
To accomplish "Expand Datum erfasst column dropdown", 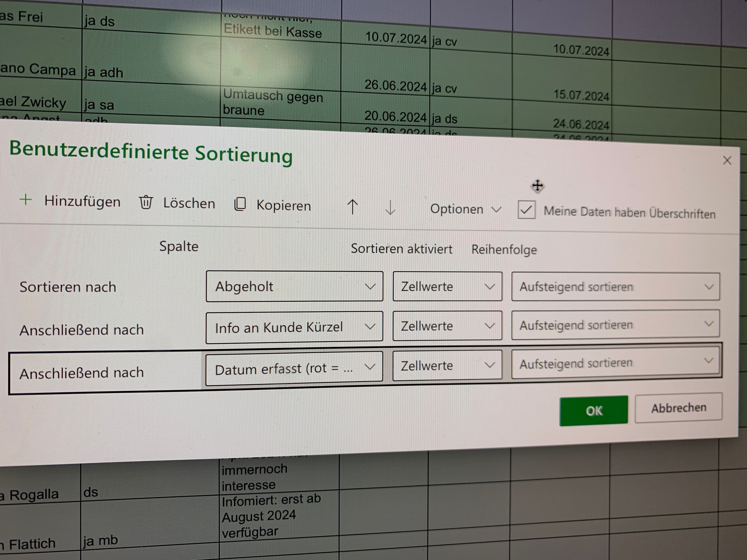I will click(x=294, y=368).
